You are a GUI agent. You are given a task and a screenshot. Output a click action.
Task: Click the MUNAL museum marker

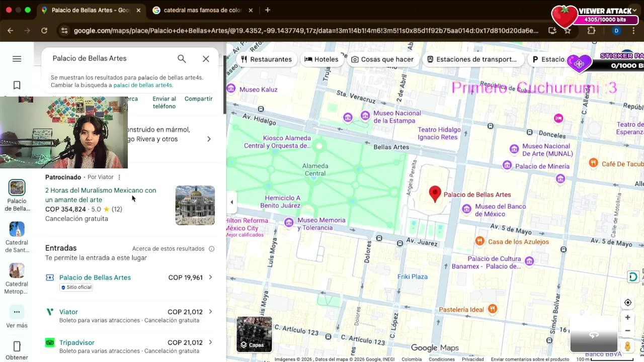pos(514,149)
